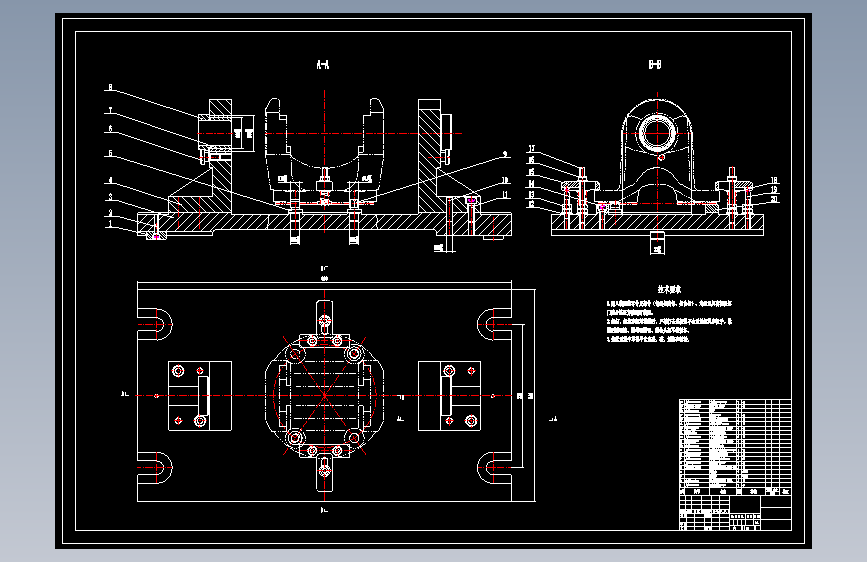This screenshot has height=562, width=867.
Task: Click the technical requirements paragraph text
Action: tap(669, 321)
